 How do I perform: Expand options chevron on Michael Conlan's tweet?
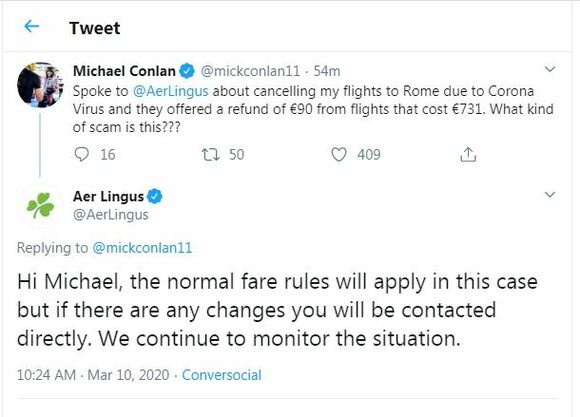[550, 69]
